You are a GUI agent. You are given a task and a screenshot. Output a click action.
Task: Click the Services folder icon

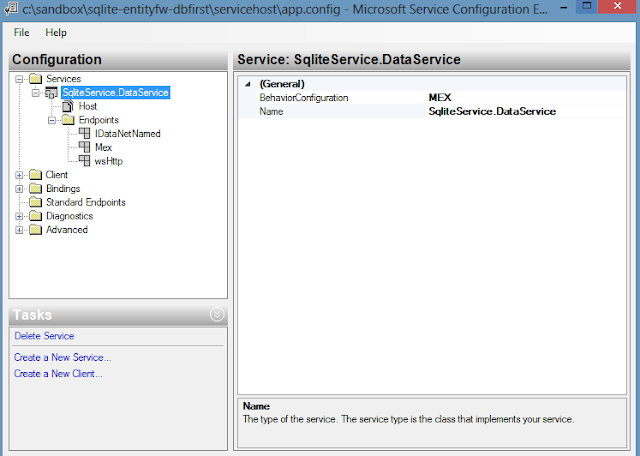(36, 78)
